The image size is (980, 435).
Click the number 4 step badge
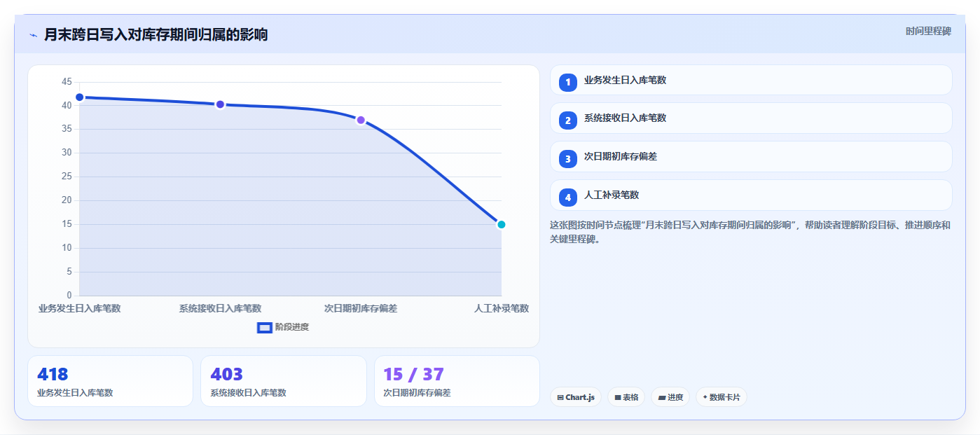[x=568, y=198]
